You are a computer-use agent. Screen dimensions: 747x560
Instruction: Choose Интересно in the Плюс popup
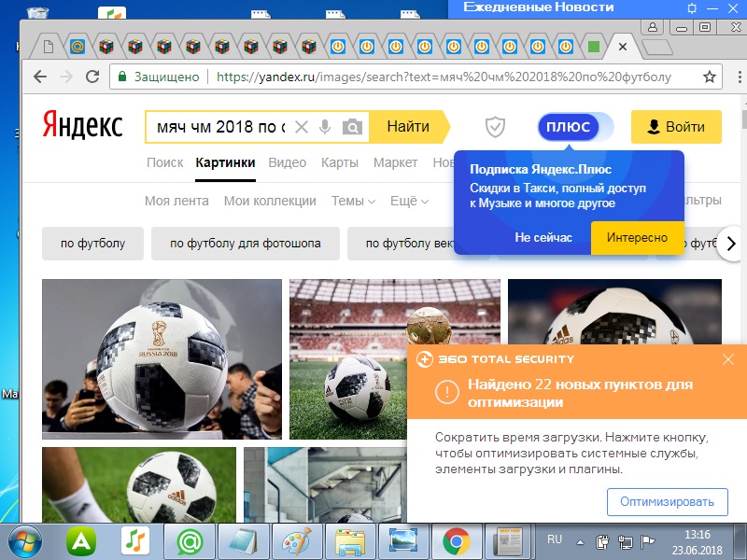pyautogui.click(x=637, y=237)
